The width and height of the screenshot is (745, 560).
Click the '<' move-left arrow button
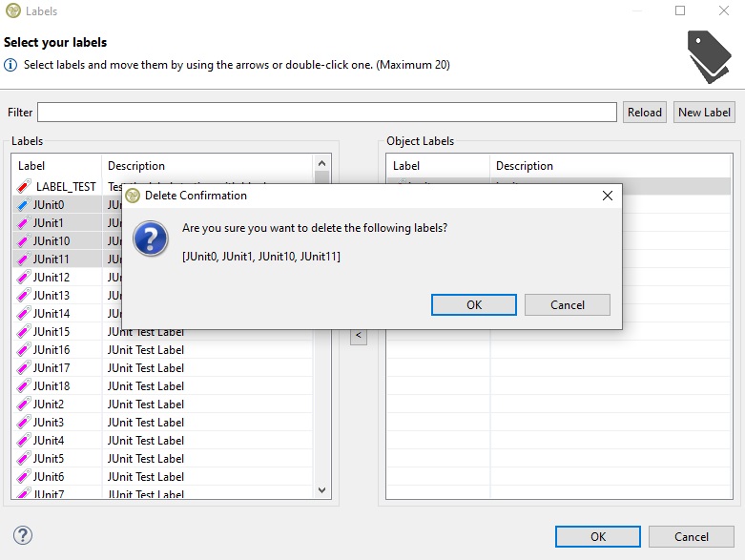click(x=359, y=336)
